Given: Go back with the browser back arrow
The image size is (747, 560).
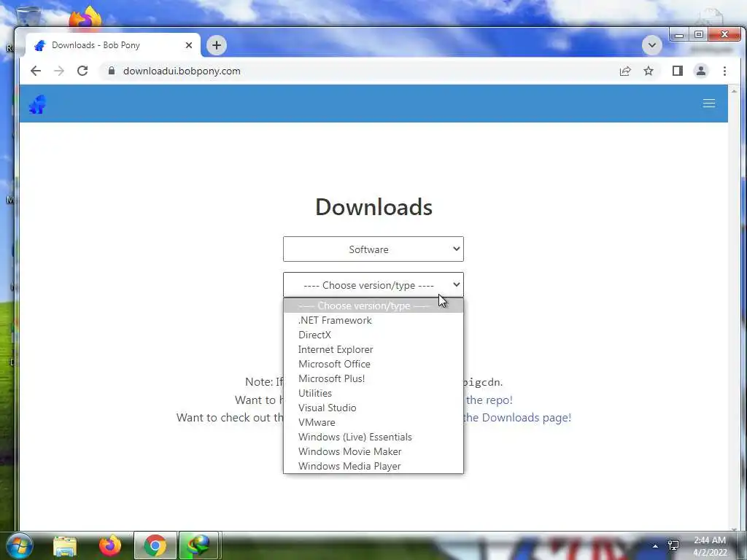Looking at the screenshot, I should click(x=36, y=71).
